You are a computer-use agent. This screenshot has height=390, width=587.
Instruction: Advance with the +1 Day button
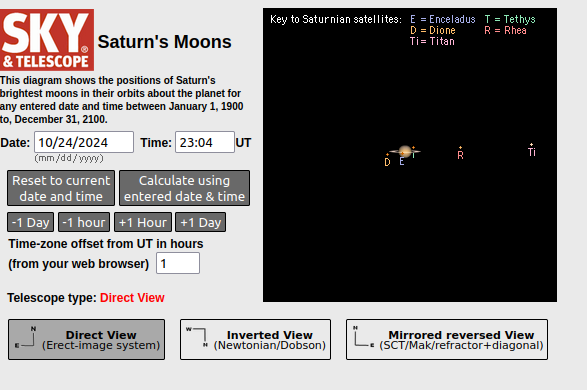pos(201,222)
